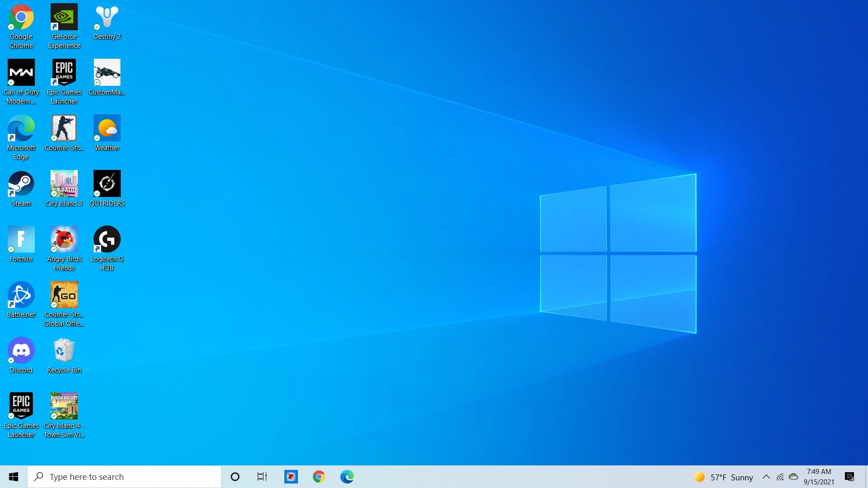The width and height of the screenshot is (868, 488).
Task: Click the clock to view the calendar
Action: click(818, 477)
